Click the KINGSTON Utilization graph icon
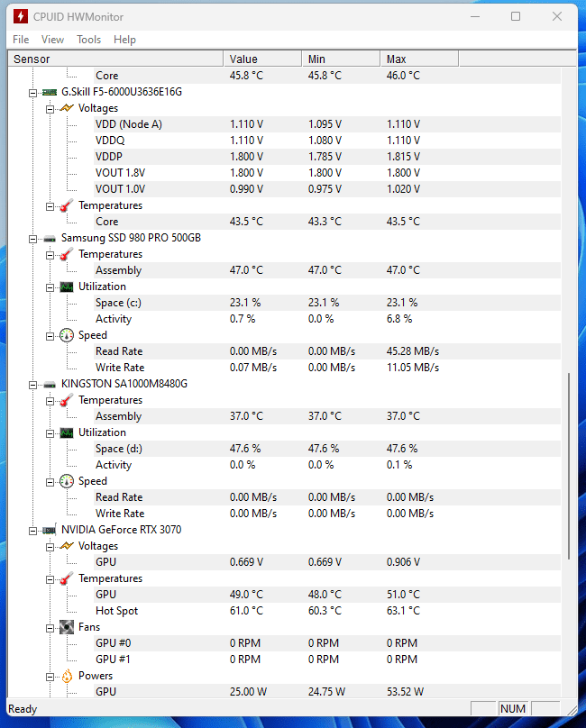The width and height of the screenshot is (586, 728). tap(67, 432)
